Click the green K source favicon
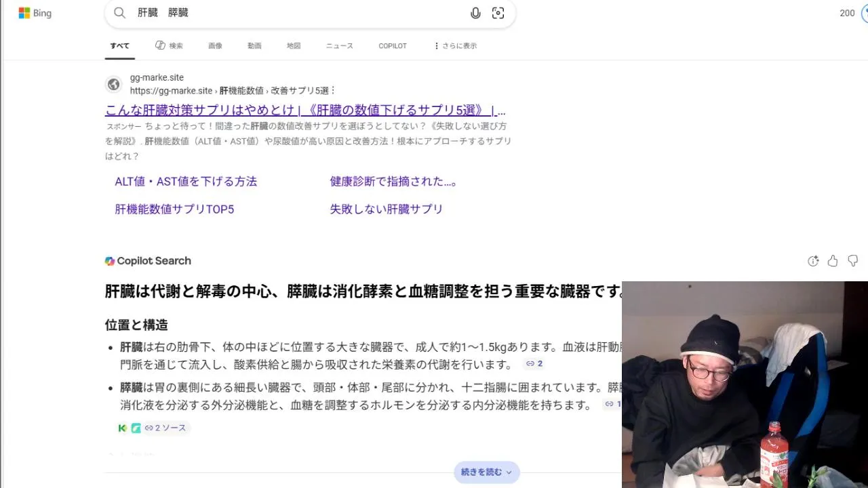868x488 pixels. click(123, 428)
